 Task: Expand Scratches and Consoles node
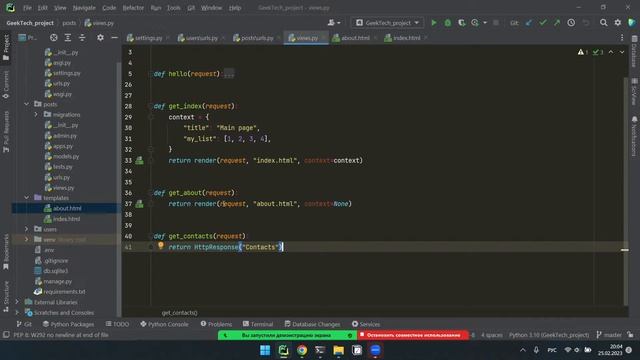(x=17, y=313)
